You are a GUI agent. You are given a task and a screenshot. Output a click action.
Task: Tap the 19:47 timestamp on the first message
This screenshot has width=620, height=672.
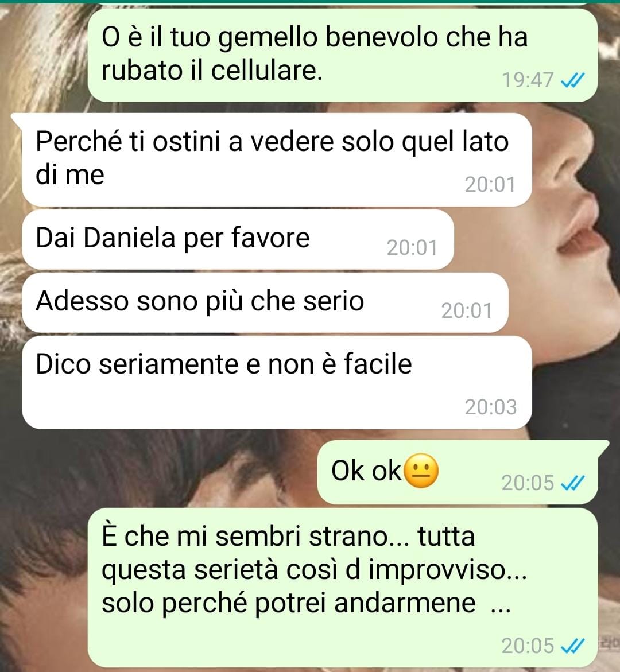click(x=528, y=80)
